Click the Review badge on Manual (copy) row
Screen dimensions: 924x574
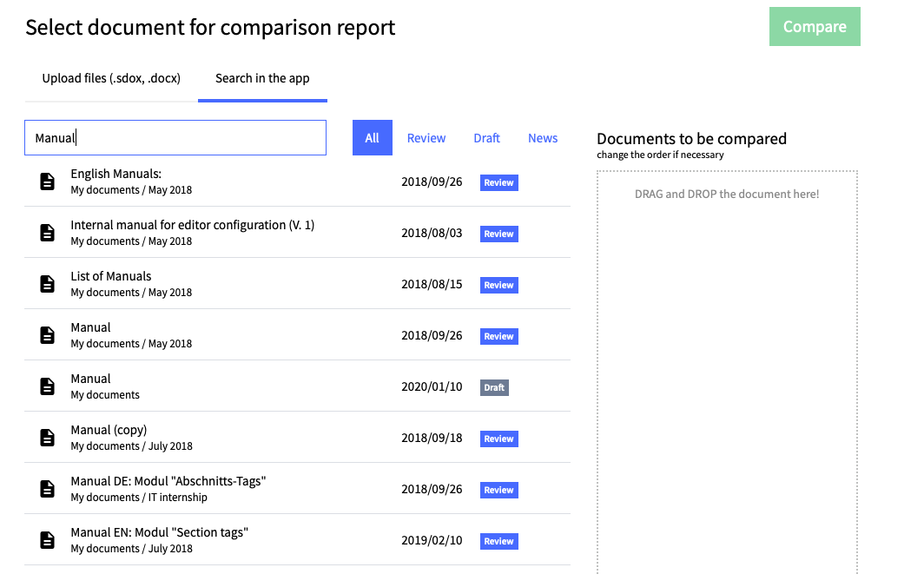tap(499, 439)
